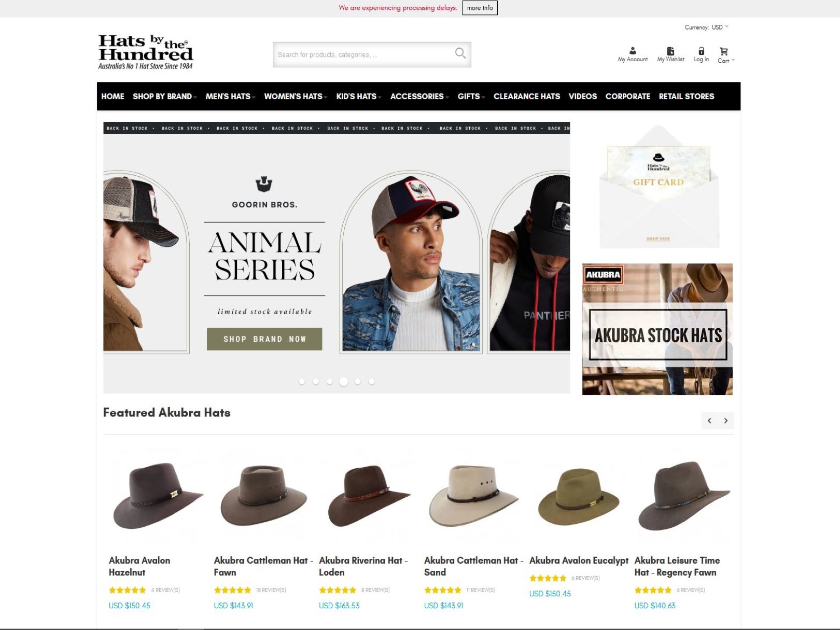Click star rating of Leisure Time Hat
840x630 pixels.
653,590
